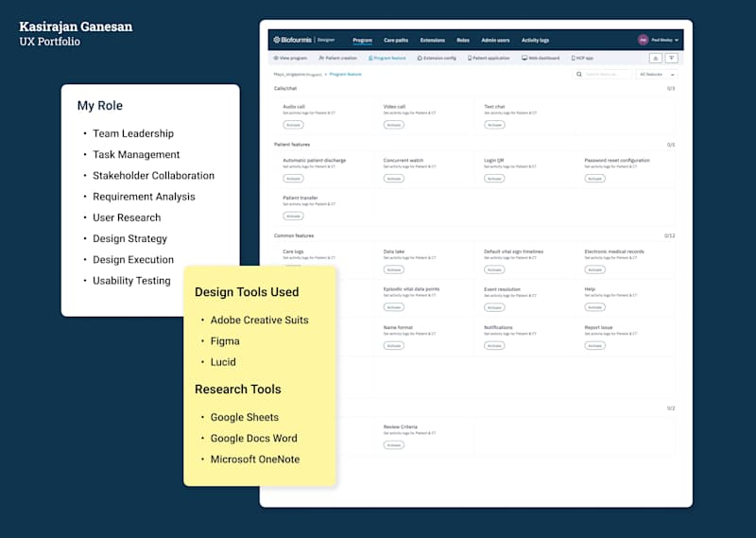Viewport: 756px width, 538px height.
Task: Activate Automatic patient discharge
Action: tap(293, 179)
